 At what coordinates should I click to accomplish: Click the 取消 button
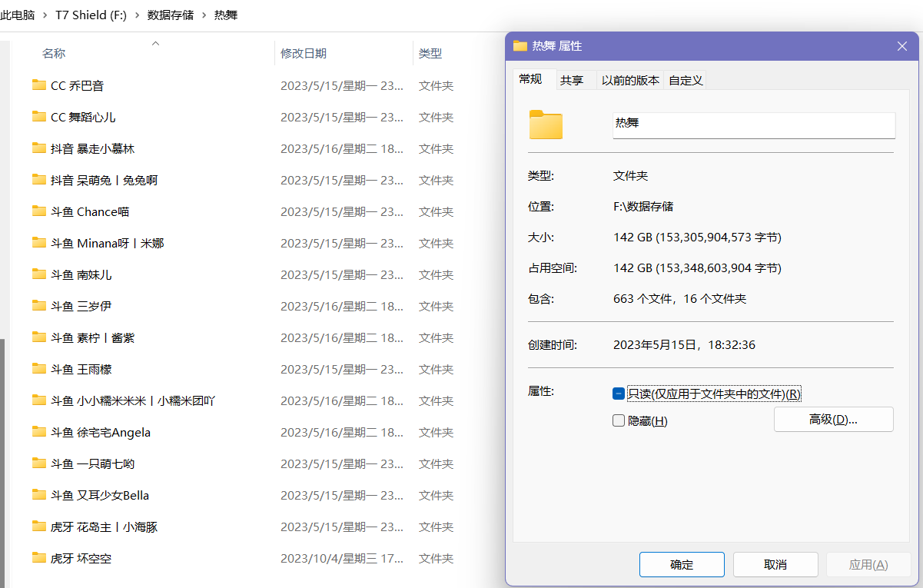775,564
